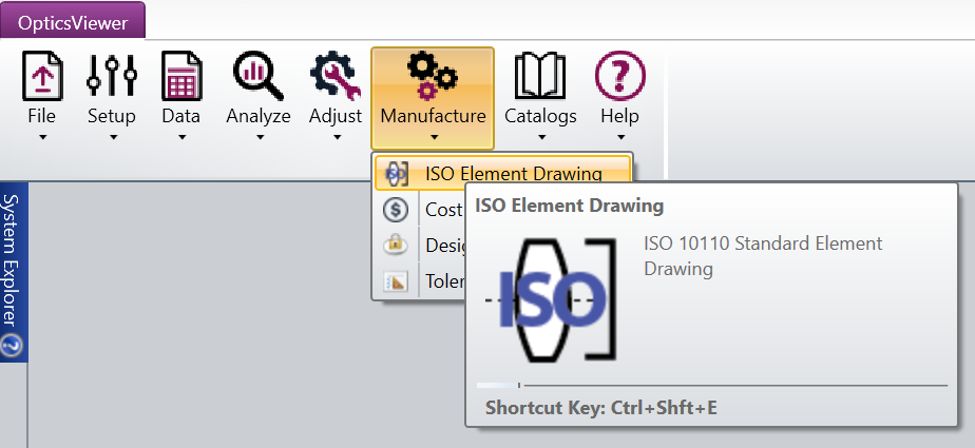Screen dimensions: 975x448
Task: Expand the dropdown arrow under Setup
Action: (111, 138)
